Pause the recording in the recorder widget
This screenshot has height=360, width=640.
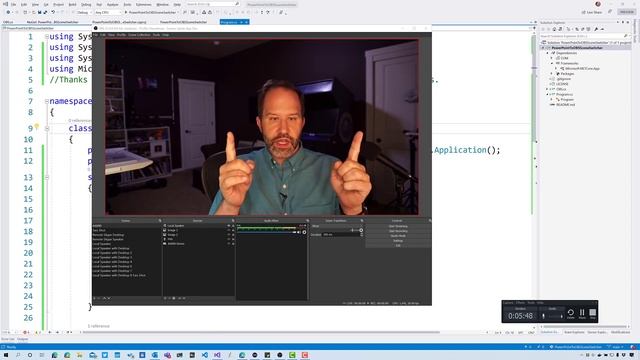click(582, 313)
